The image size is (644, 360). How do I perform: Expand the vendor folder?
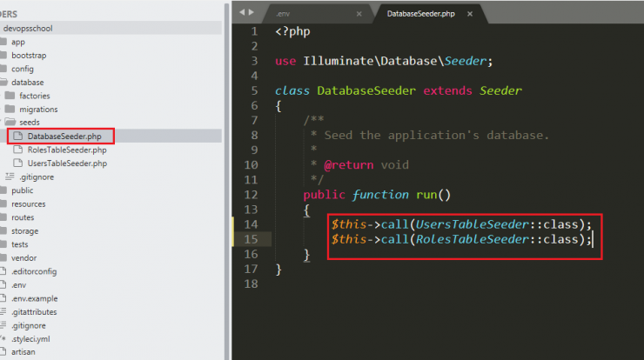click(23, 258)
